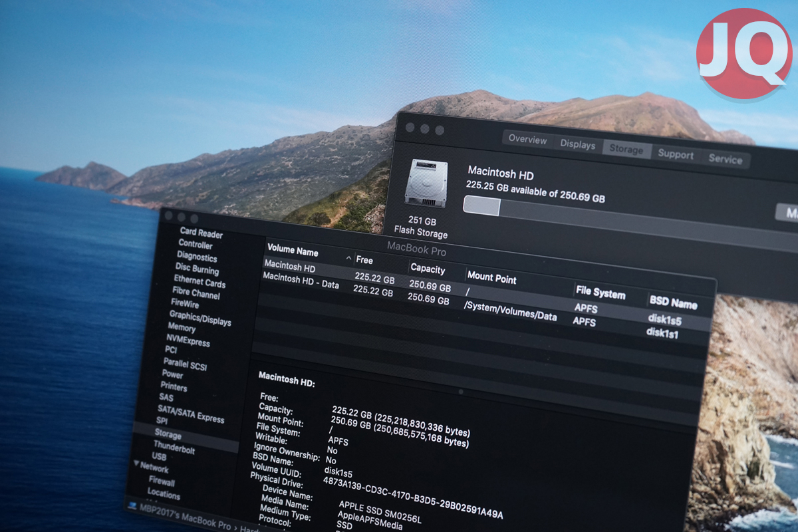Sort by Volume Name column header
This screenshot has height=532, width=798.
(x=293, y=251)
